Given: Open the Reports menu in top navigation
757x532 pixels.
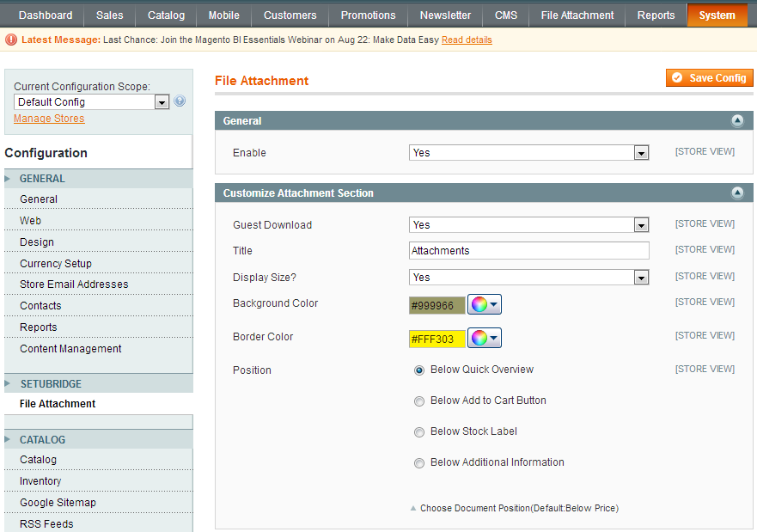Looking at the screenshot, I should tap(656, 15).
